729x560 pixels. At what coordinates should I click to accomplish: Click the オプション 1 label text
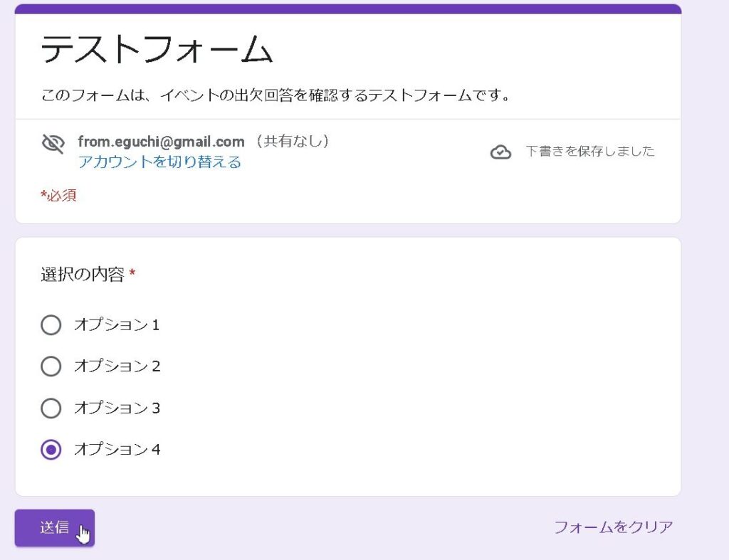[x=117, y=325]
